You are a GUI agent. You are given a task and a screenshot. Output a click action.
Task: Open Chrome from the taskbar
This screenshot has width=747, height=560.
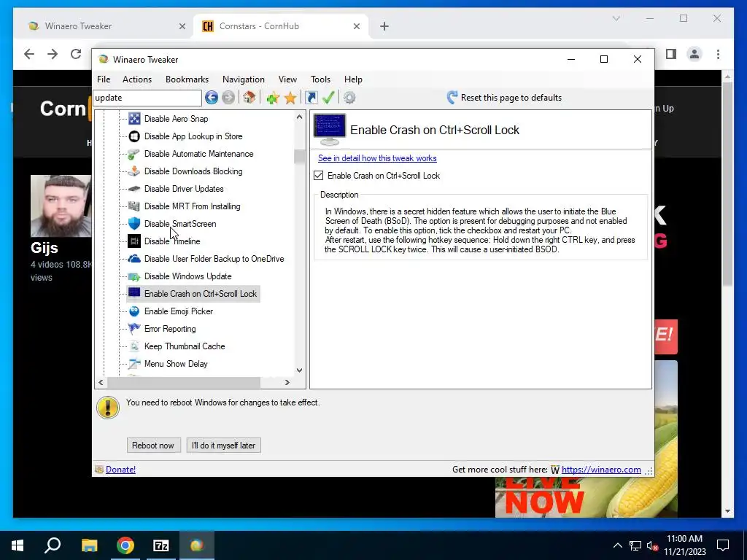click(x=125, y=545)
